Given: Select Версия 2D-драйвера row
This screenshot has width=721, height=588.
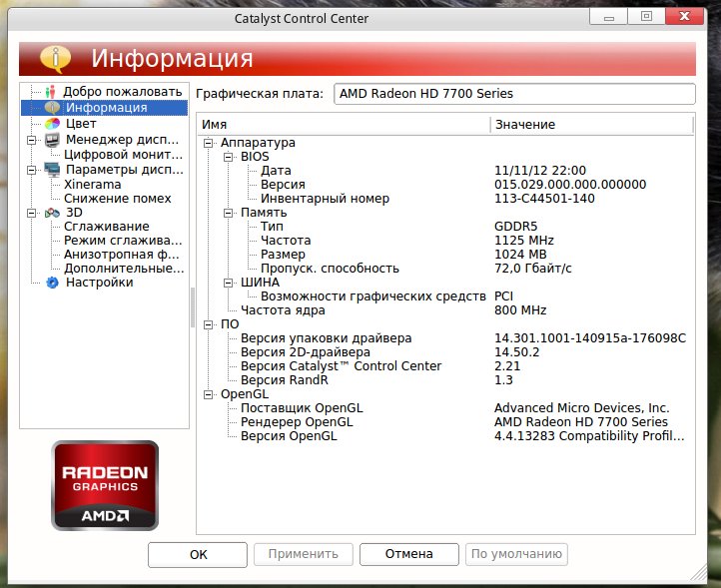Looking at the screenshot, I should click(x=445, y=352).
